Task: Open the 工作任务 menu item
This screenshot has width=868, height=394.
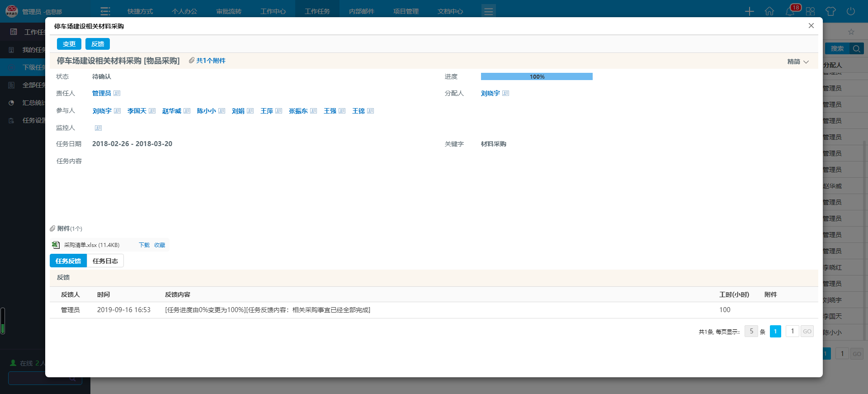Action: (x=317, y=11)
